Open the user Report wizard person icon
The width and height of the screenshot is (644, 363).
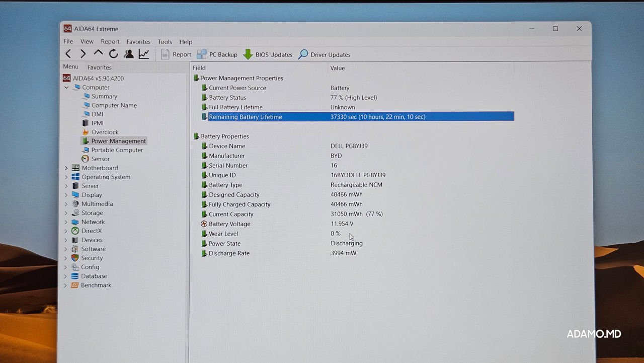click(x=129, y=54)
